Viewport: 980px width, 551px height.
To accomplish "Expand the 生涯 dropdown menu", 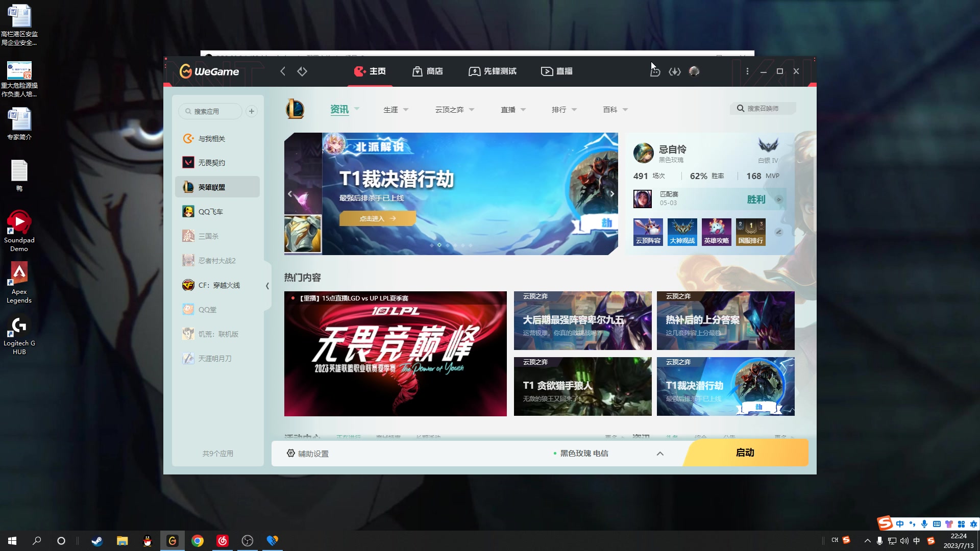I will click(x=396, y=109).
